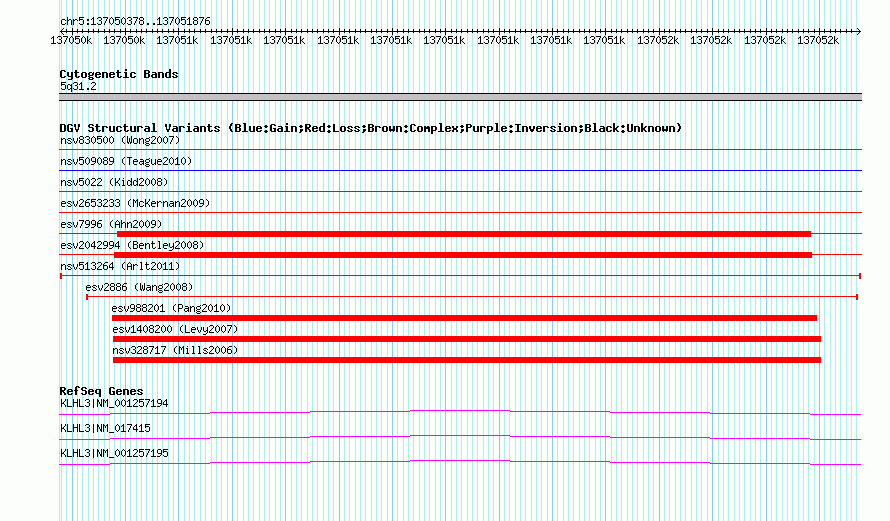The image size is (890, 521).
Task: Open variant label esv2886 (Wang2008)
Action: (139, 287)
